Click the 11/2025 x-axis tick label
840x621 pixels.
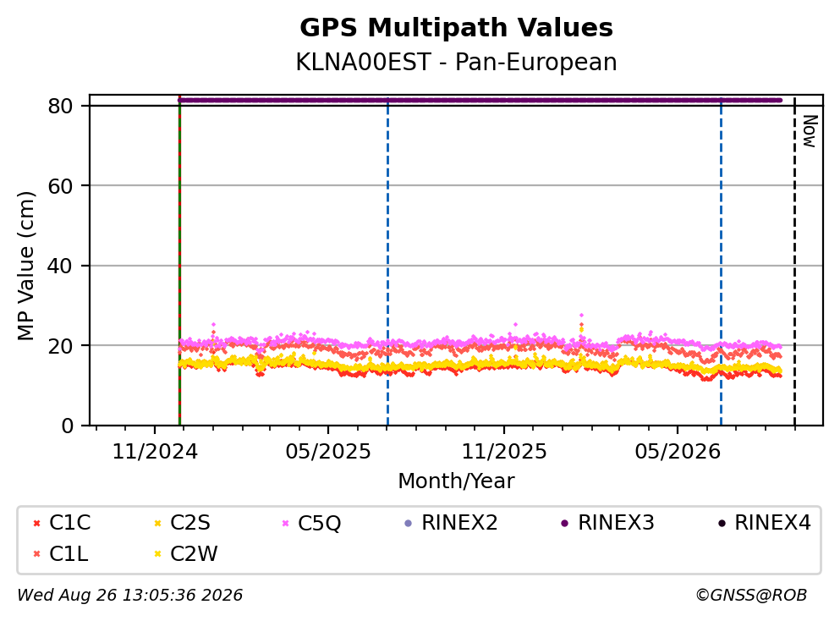(504, 452)
